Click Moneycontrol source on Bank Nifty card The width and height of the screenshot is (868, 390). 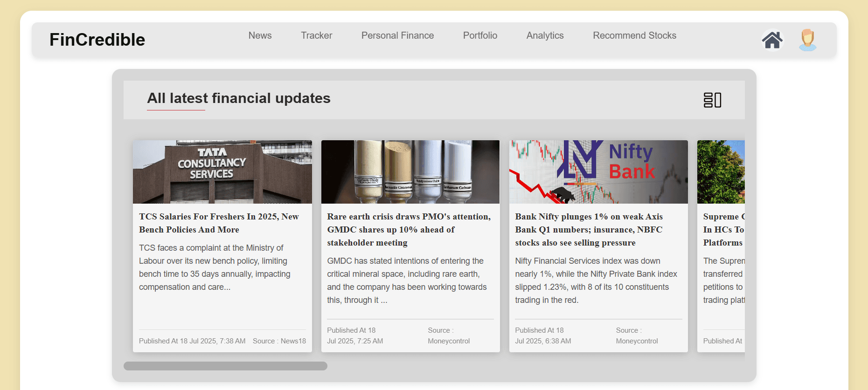click(637, 335)
